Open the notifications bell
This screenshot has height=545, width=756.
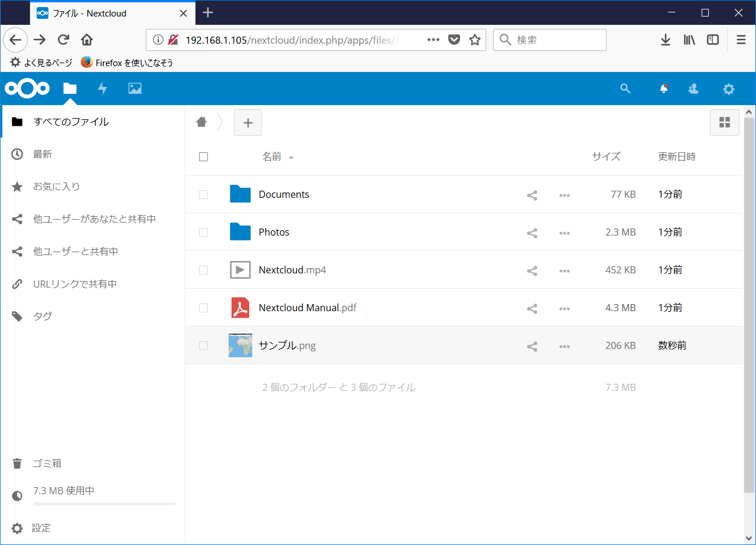(663, 88)
